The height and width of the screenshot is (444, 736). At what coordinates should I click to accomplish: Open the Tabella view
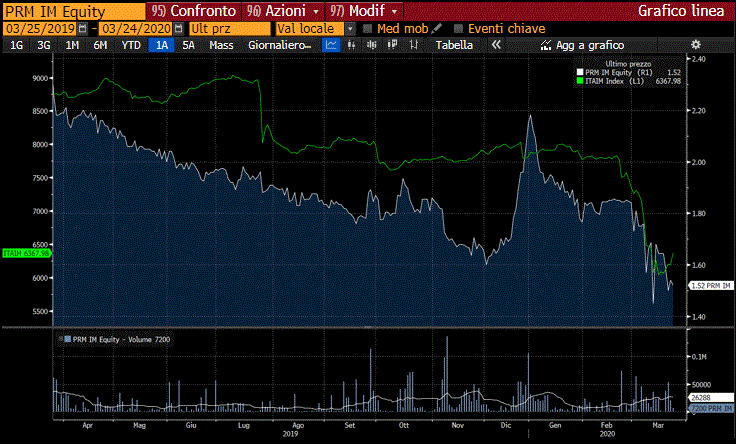tap(454, 45)
